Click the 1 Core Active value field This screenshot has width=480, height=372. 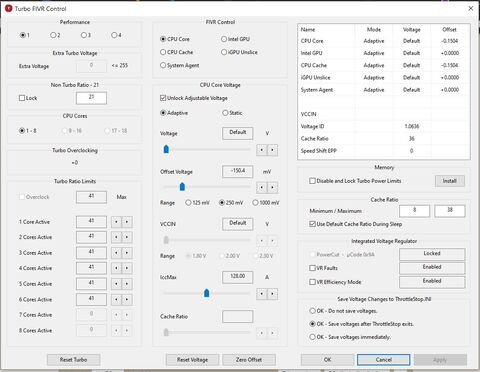pyautogui.click(x=91, y=222)
